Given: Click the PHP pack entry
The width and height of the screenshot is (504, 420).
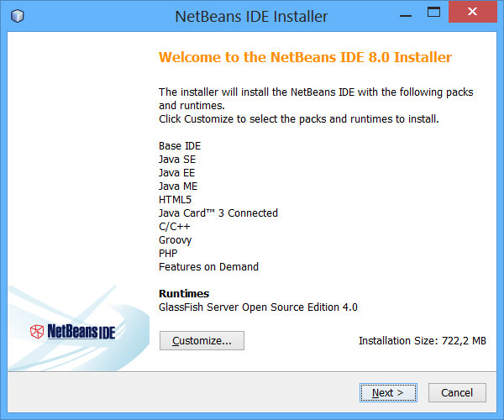Looking at the screenshot, I should coord(168,254).
